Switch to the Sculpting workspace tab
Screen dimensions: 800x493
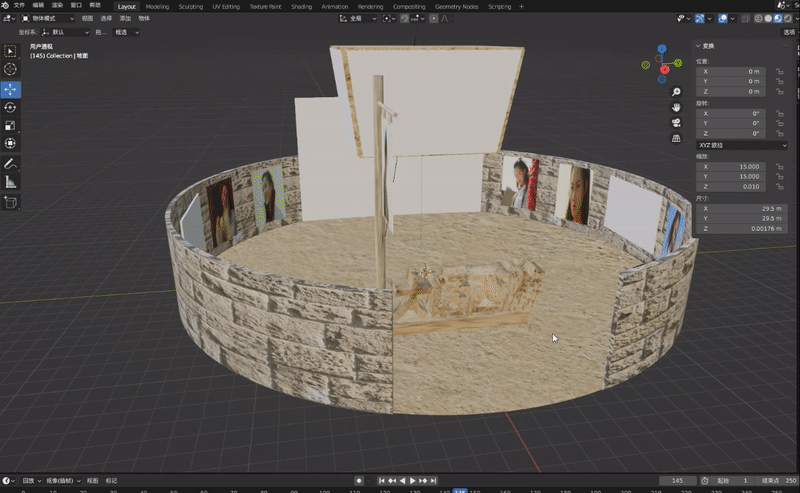point(191,7)
